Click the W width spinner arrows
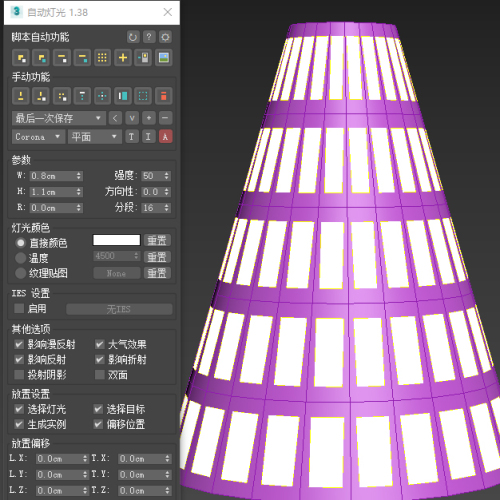 tap(79, 176)
